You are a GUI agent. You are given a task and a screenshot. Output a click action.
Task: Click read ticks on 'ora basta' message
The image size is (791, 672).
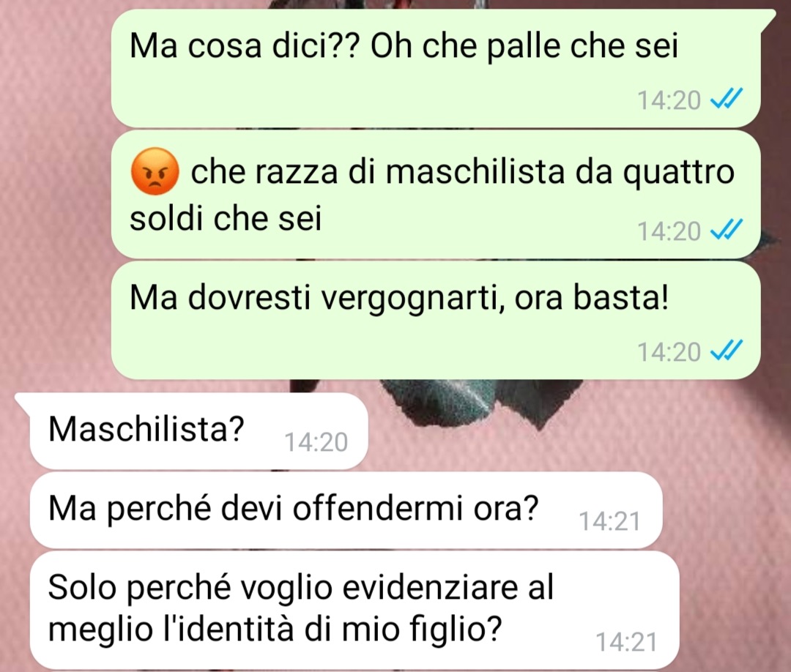726,351
